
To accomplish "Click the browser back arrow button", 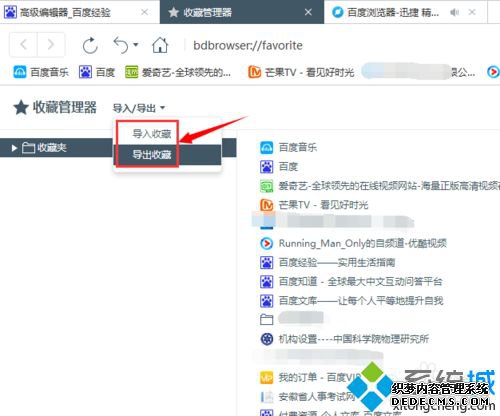I will tap(23, 44).
